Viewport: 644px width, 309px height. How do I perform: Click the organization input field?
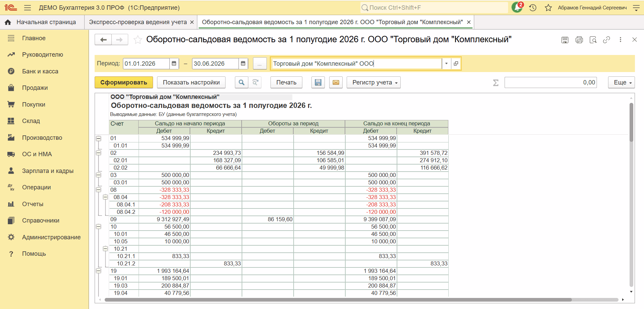coord(356,63)
